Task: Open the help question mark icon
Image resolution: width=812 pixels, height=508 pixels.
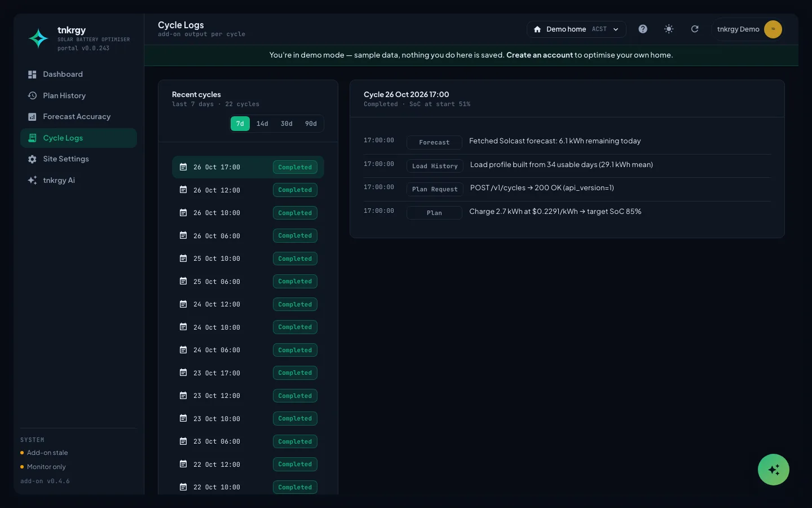Action: click(643, 29)
